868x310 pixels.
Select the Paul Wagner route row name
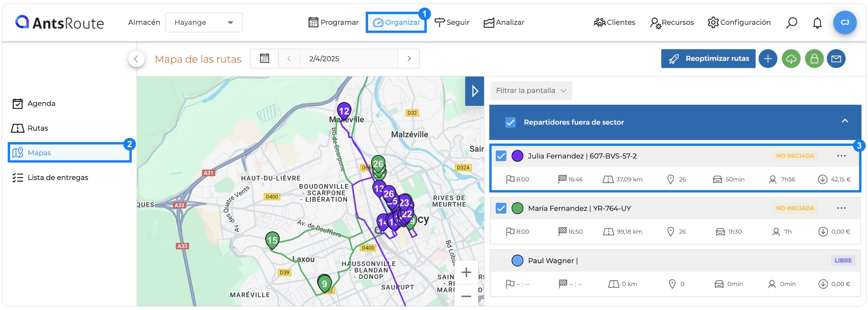(552, 261)
